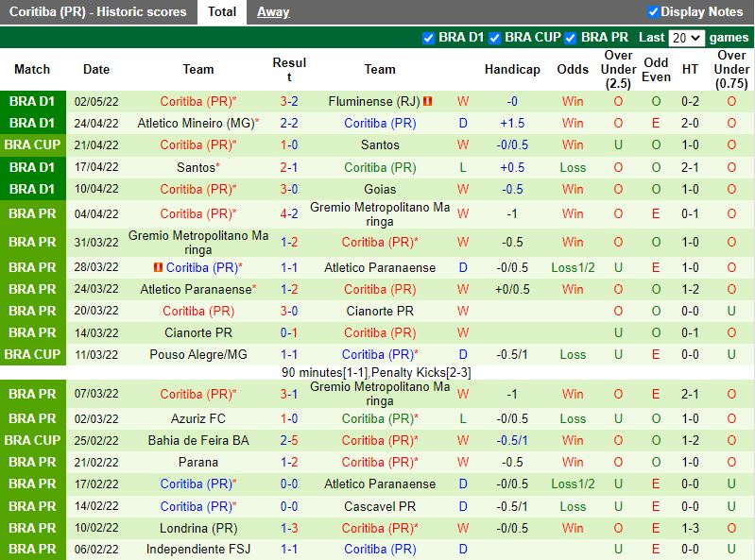Click the Over Under (2.5) column header
755x560 pixels.
618,69
